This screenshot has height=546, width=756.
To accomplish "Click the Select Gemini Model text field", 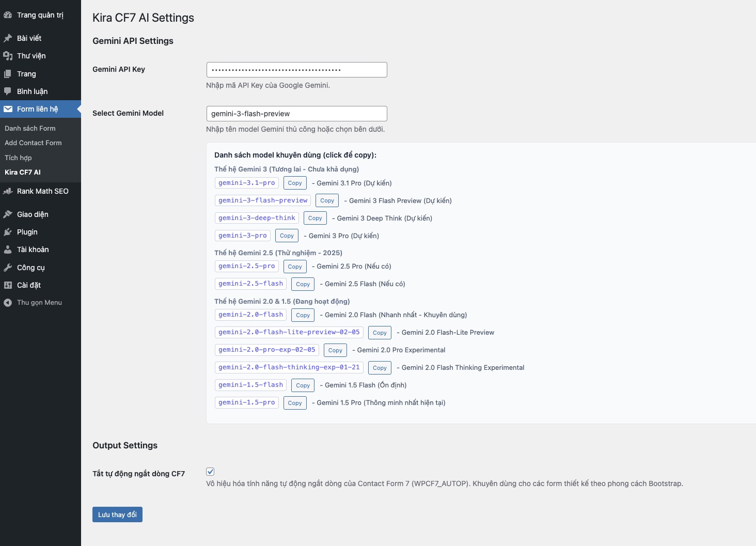I will (296, 114).
